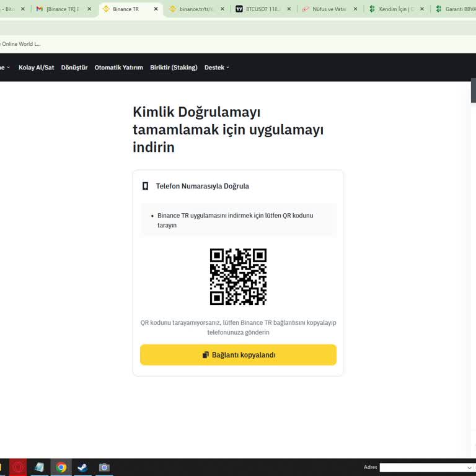476x476 pixels.
Task: Click the QR code image
Action: point(238,276)
